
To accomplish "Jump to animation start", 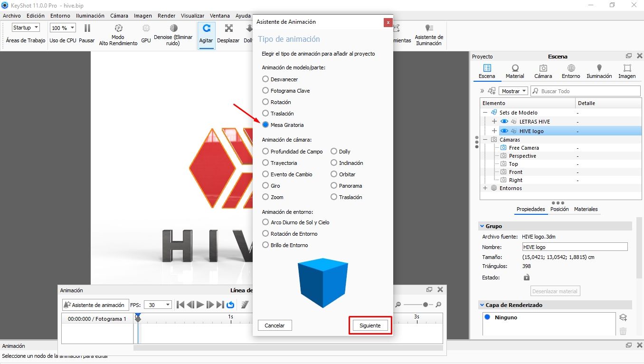I will pos(180,305).
